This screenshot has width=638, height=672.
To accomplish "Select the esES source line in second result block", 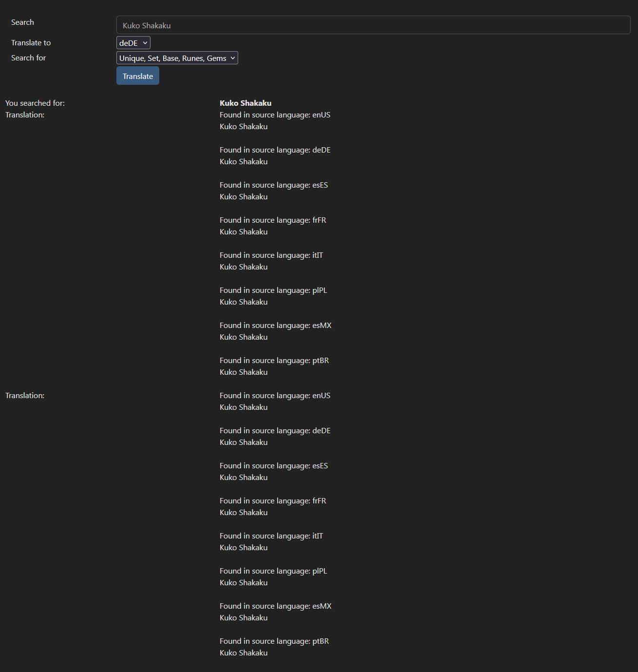I will coord(274,466).
